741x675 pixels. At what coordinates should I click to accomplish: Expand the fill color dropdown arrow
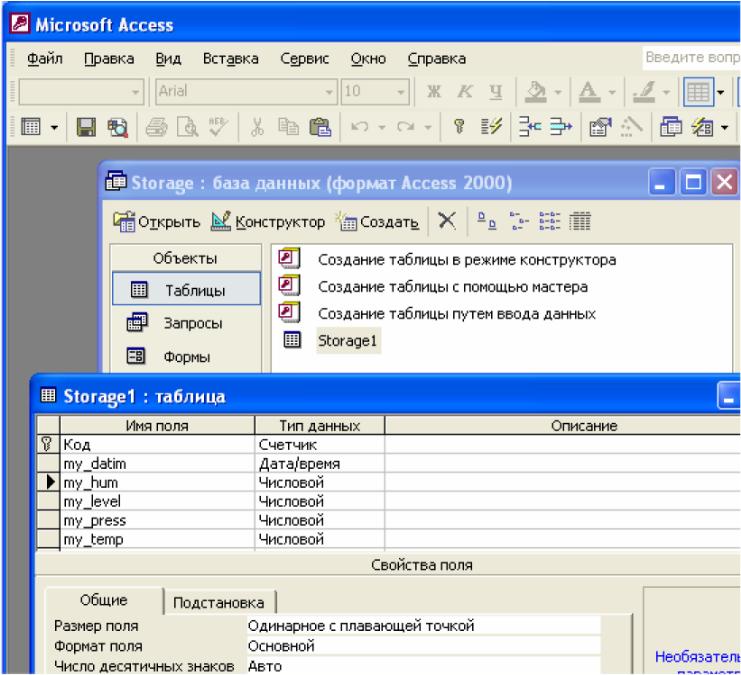click(x=558, y=92)
